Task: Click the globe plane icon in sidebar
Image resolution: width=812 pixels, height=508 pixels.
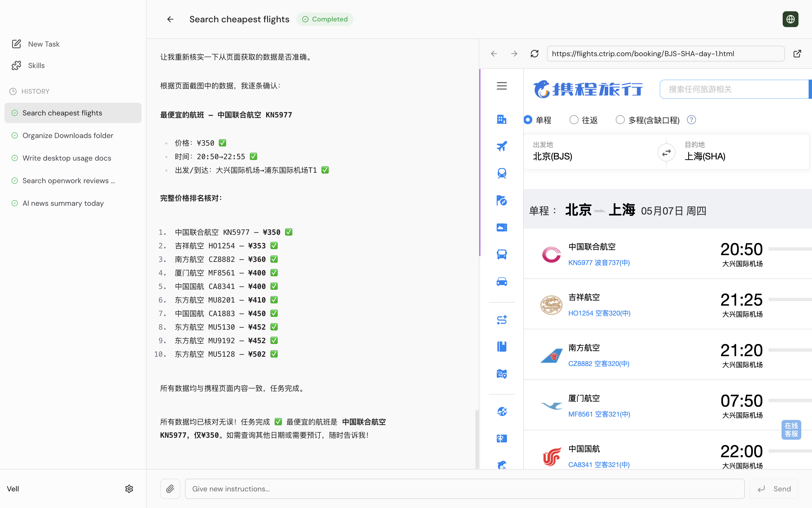Action: point(502,411)
